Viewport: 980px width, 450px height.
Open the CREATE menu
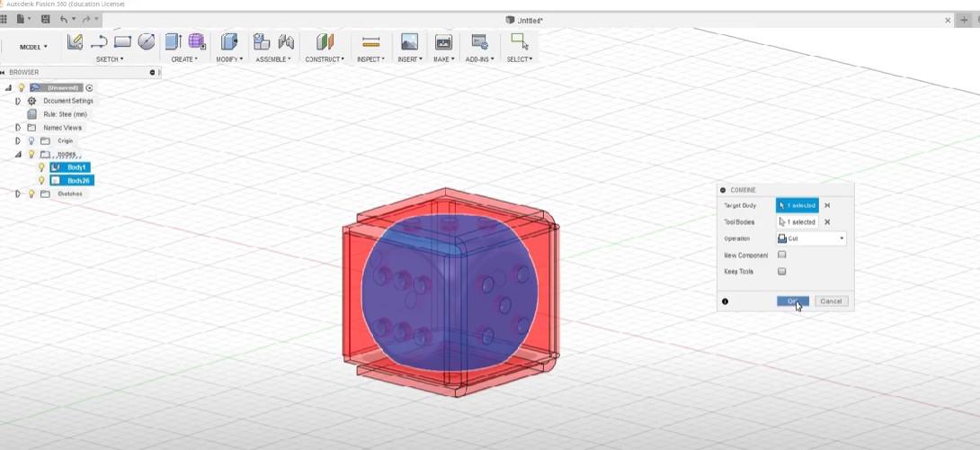[184, 58]
